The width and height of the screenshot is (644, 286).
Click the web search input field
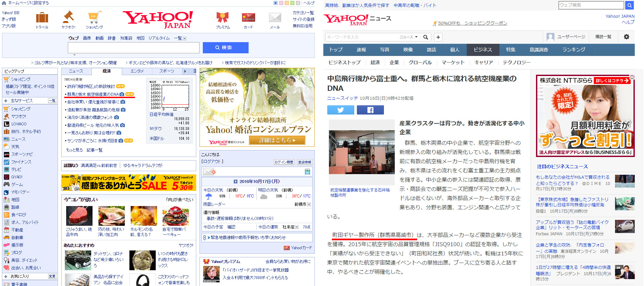(x=134, y=48)
